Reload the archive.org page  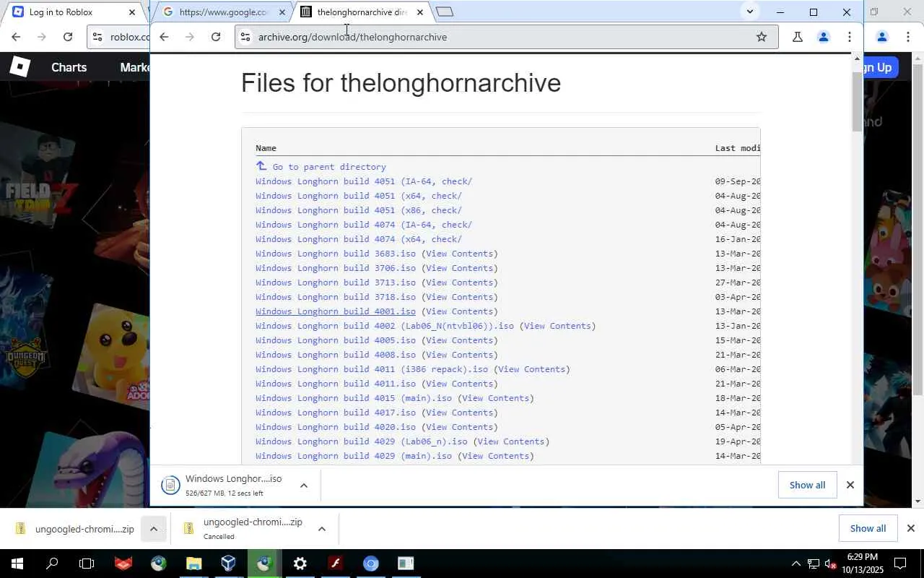tap(215, 37)
